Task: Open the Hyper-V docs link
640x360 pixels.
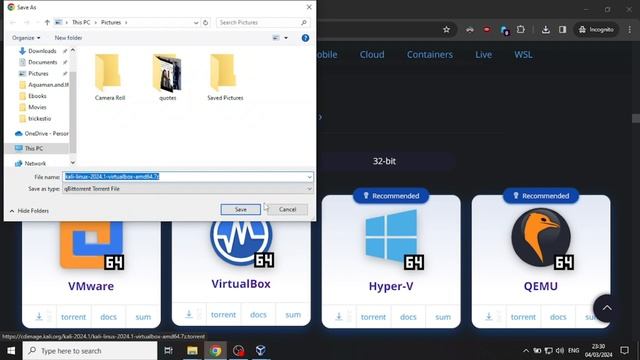Action: (408, 317)
